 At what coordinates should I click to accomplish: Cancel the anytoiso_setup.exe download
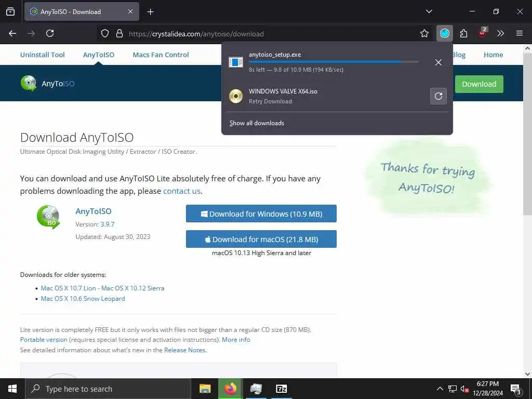point(438,62)
